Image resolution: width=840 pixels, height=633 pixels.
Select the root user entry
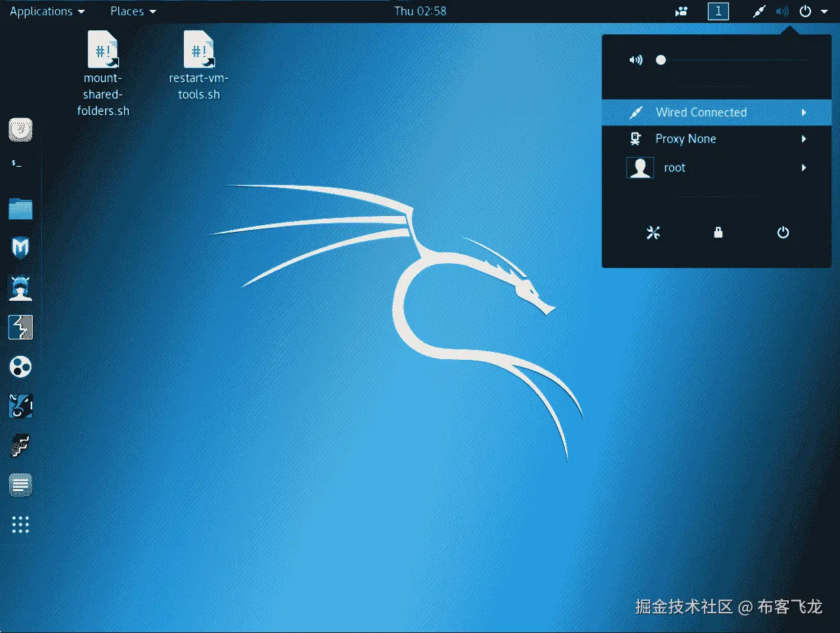pos(717,167)
